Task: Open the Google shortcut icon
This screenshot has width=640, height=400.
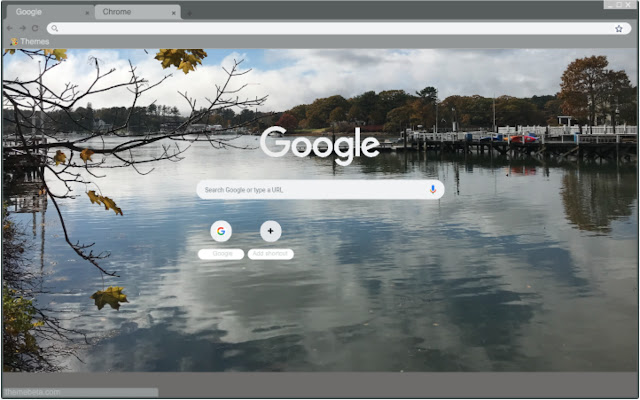Action: click(221, 231)
